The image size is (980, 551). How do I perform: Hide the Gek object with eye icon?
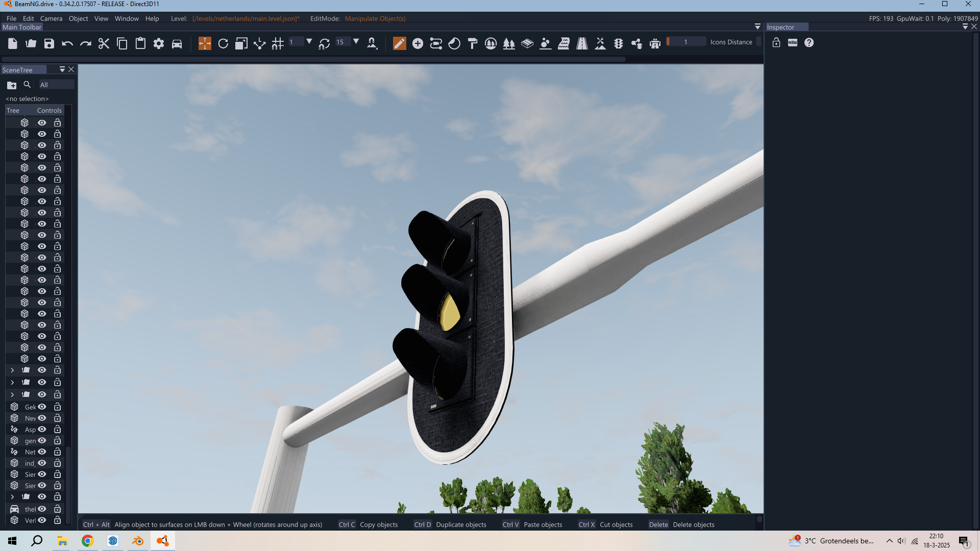click(42, 407)
